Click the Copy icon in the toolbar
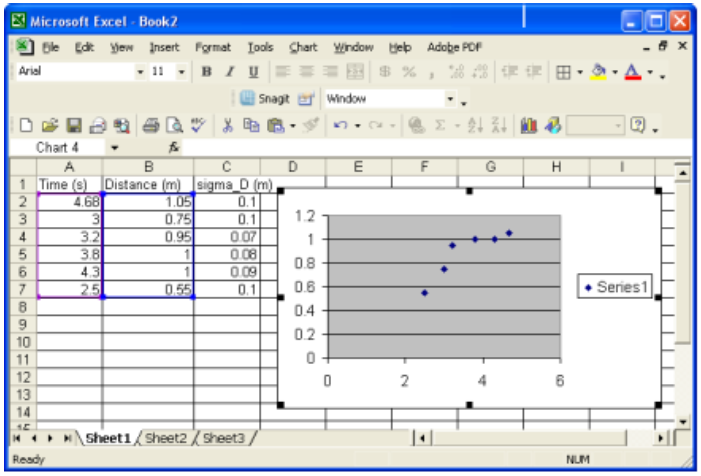Screen dimensions: 701x476 click(250, 125)
